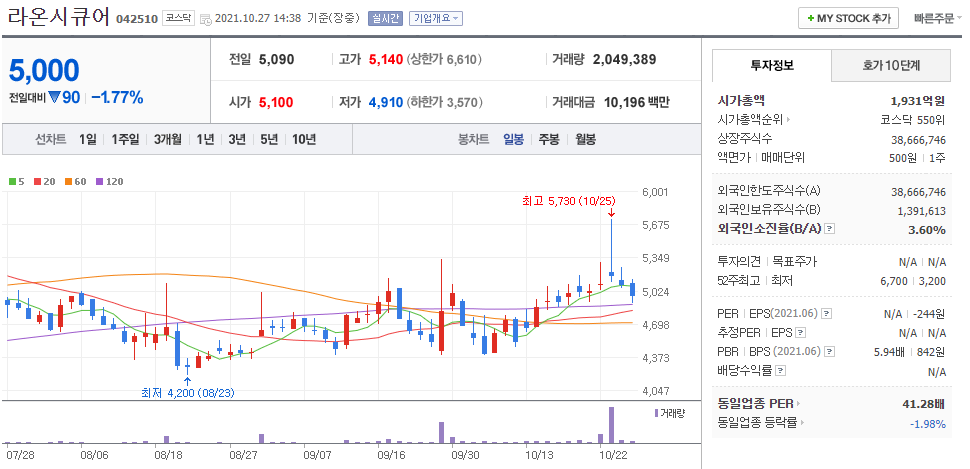This screenshot has height=469, width=970.
Task: Click the calendar icon beside the date
Action: (206, 19)
